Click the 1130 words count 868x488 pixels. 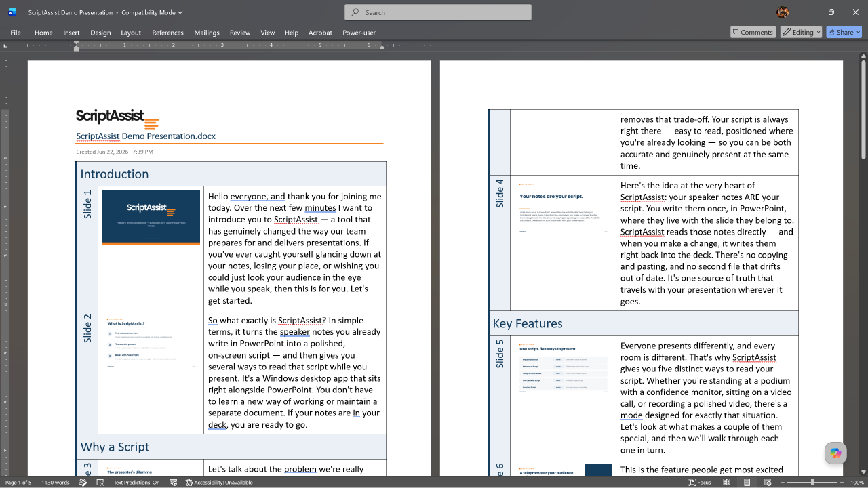pos(55,483)
